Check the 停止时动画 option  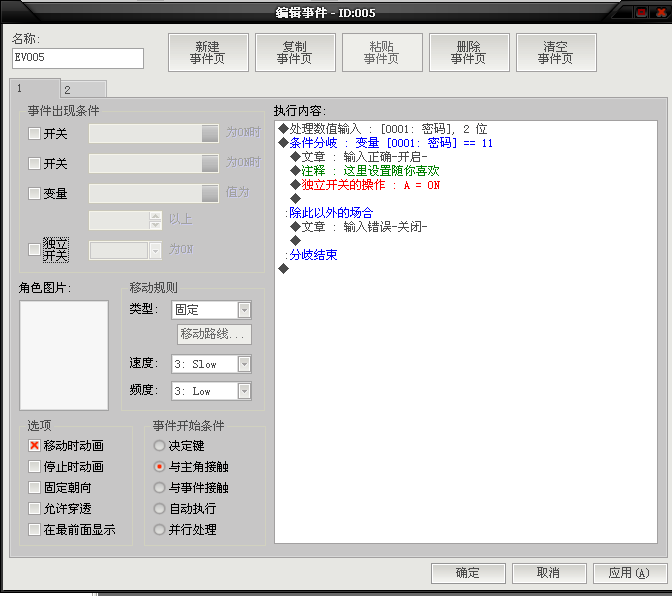coord(34,467)
